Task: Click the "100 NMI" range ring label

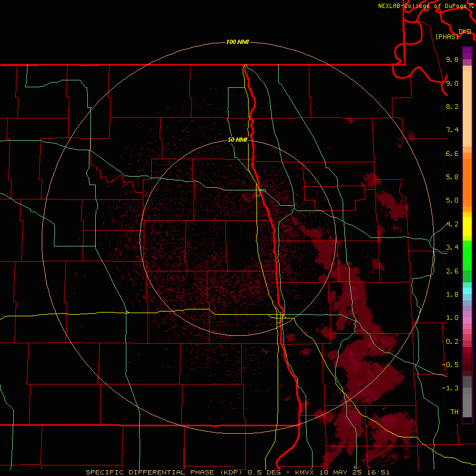Action: click(x=237, y=42)
